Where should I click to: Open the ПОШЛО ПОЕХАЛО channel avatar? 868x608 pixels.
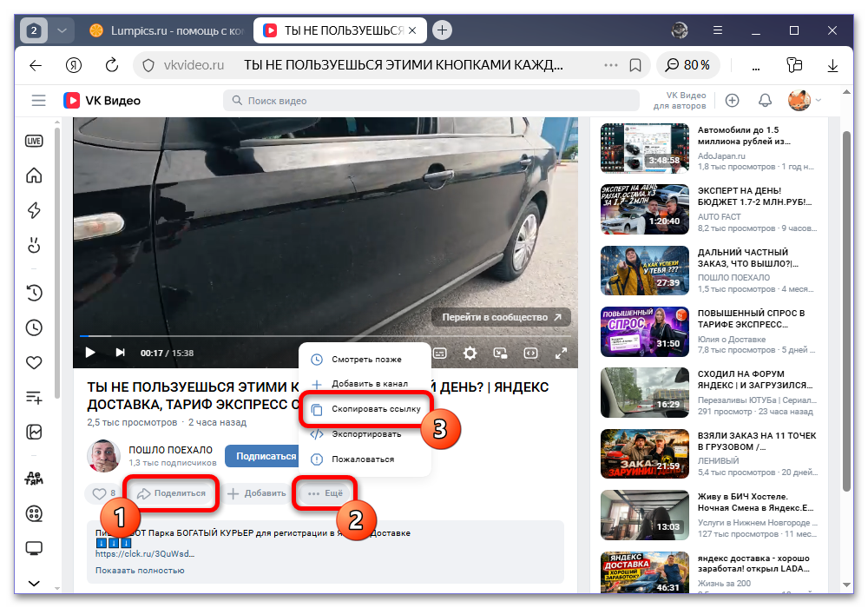click(103, 456)
